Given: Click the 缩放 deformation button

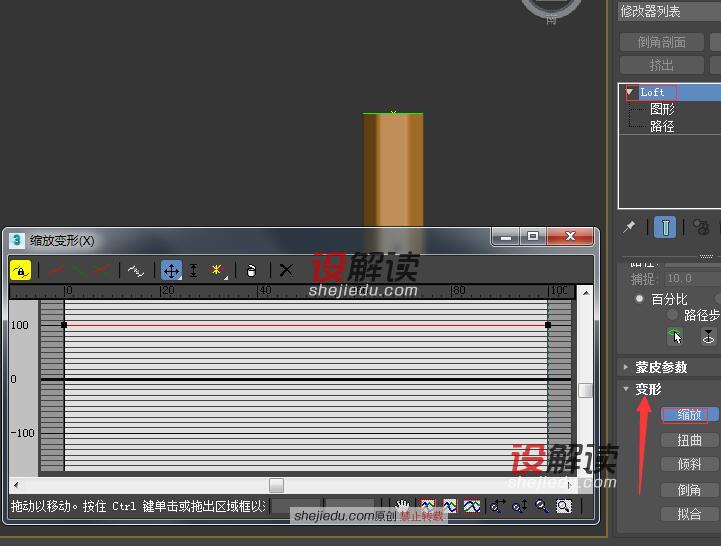Looking at the screenshot, I should (x=689, y=414).
